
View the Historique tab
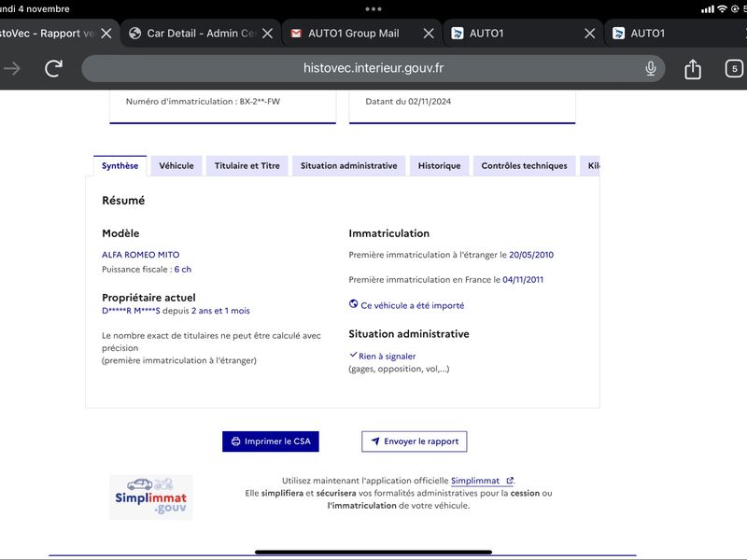click(x=439, y=166)
